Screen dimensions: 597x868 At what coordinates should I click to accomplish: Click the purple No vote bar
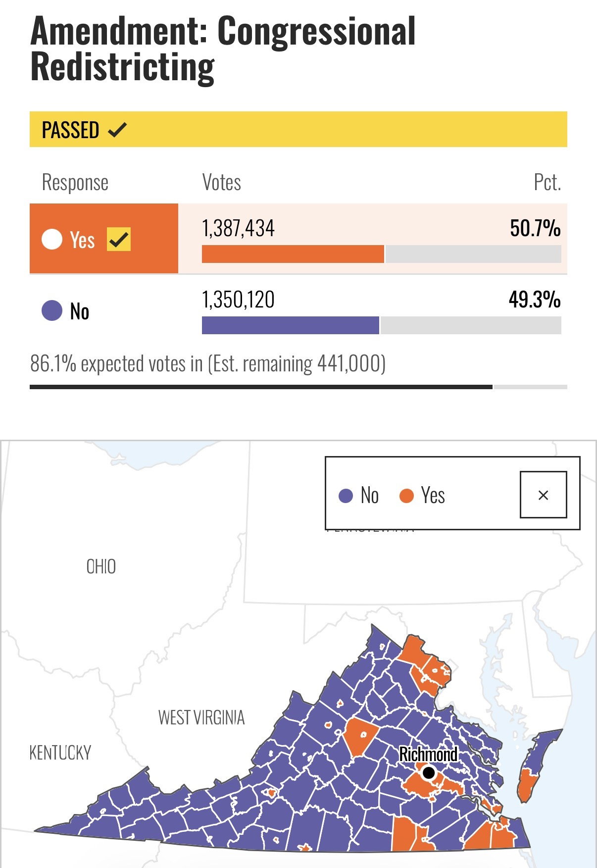(290, 325)
